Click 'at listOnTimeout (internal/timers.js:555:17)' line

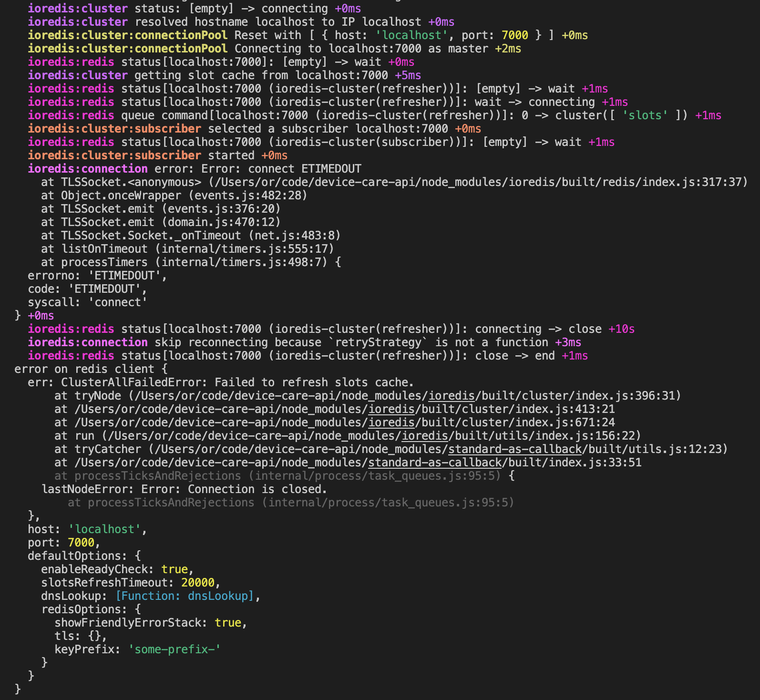point(187,249)
